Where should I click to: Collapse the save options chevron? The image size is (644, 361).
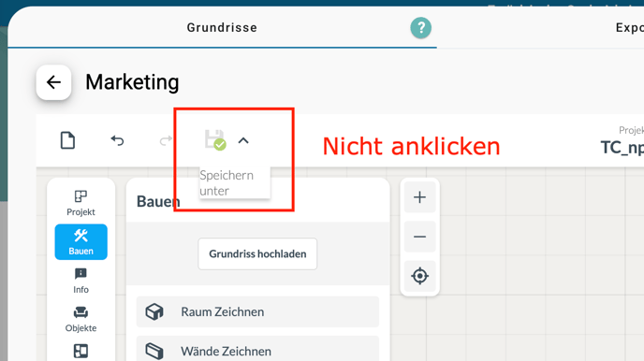coord(243,140)
